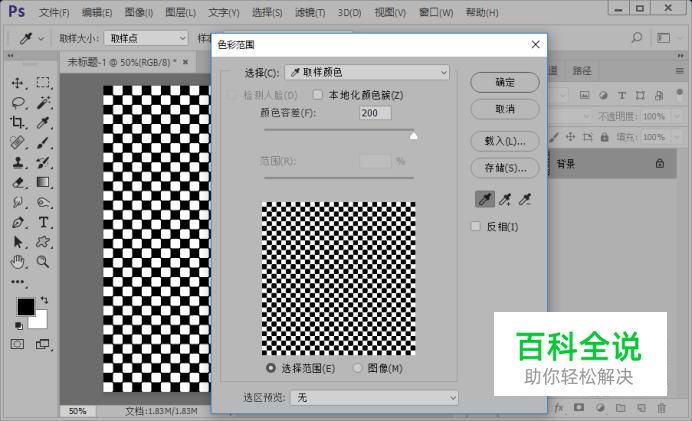Select the Custom Shape tool
This screenshot has width=692, height=421.
43,242
